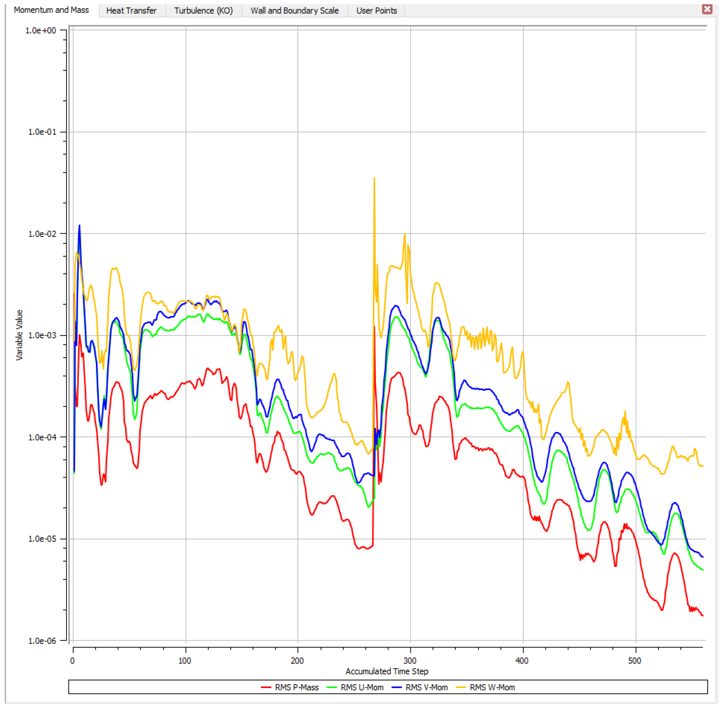This screenshot has height=708, width=728.
Task: Click the Accumulated Time Step axis title
Action: (387, 671)
